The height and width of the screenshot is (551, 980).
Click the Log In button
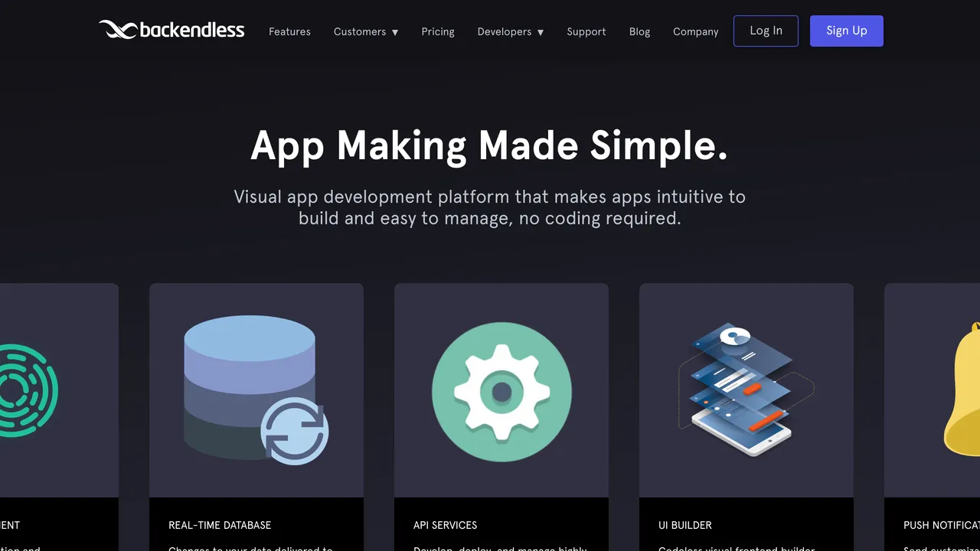(x=766, y=31)
